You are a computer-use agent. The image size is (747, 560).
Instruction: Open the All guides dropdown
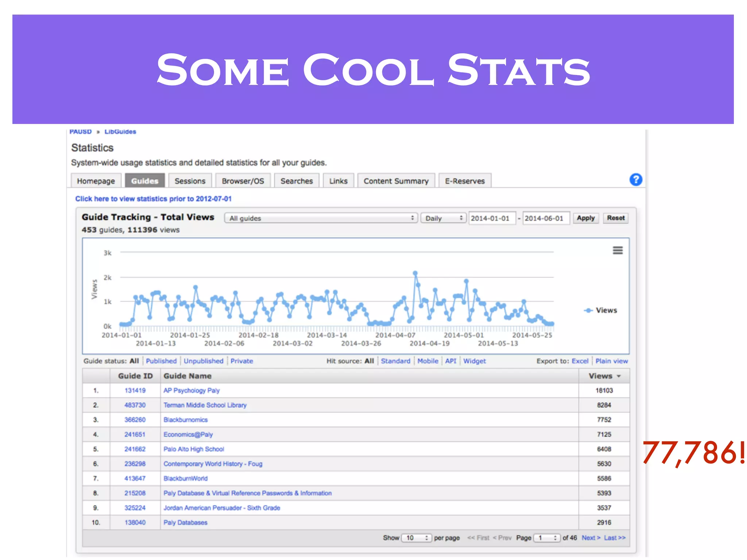click(321, 218)
